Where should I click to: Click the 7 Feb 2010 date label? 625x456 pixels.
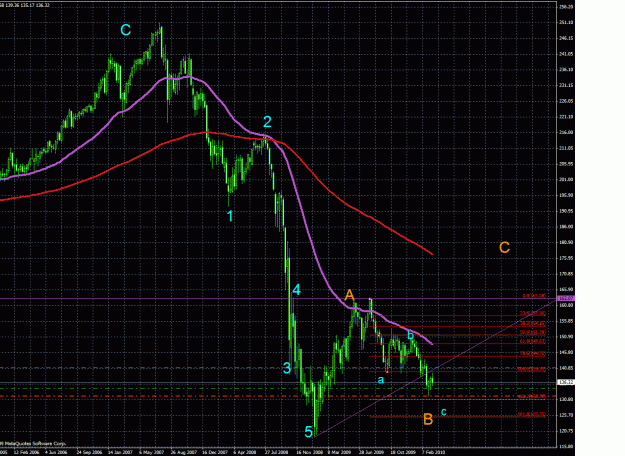point(434,452)
